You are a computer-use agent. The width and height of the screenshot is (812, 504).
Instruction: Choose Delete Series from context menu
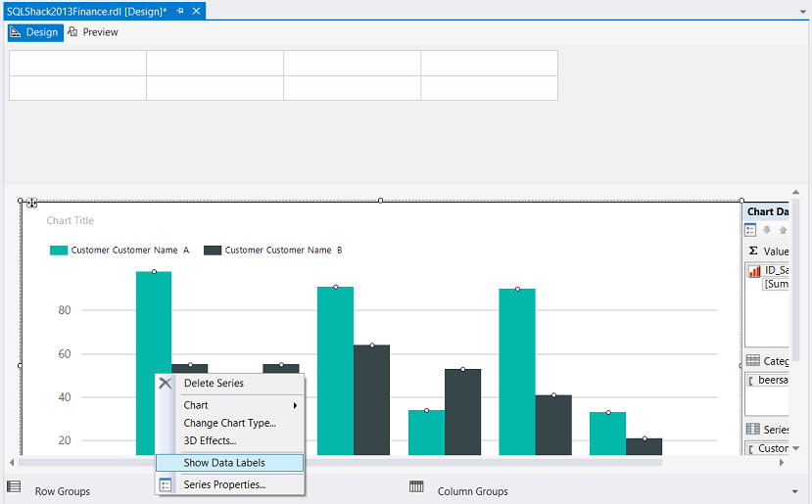tap(214, 384)
